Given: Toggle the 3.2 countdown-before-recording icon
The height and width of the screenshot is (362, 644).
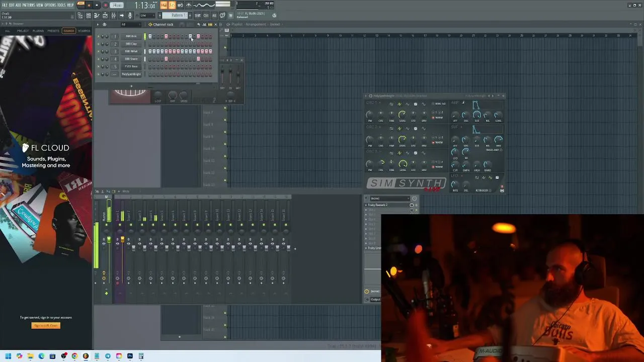Looking at the screenshot, I should coord(172,5).
